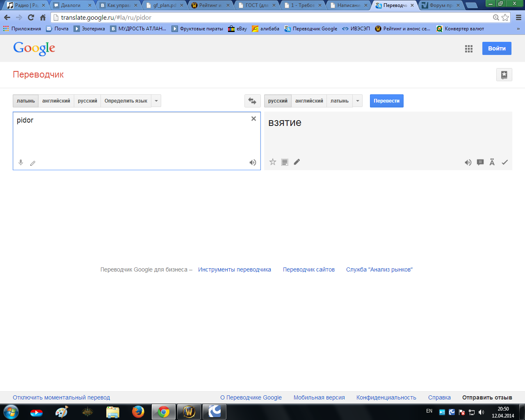525x420 pixels.
Task: Show example usage speech bubble icon
Action: pyautogui.click(x=480, y=162)
